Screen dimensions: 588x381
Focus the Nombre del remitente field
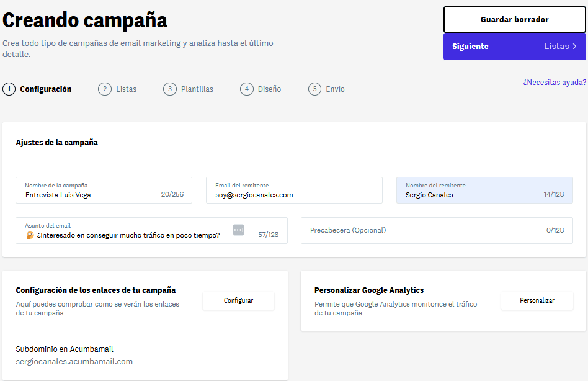pos(484,190)
